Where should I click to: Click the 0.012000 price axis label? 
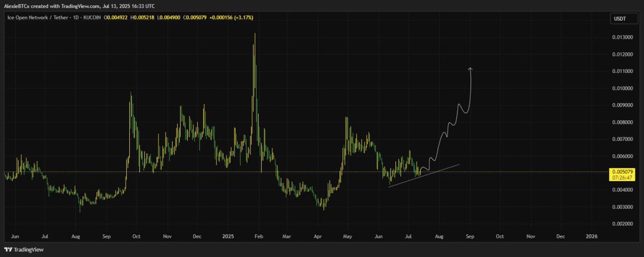pos(621,54)
